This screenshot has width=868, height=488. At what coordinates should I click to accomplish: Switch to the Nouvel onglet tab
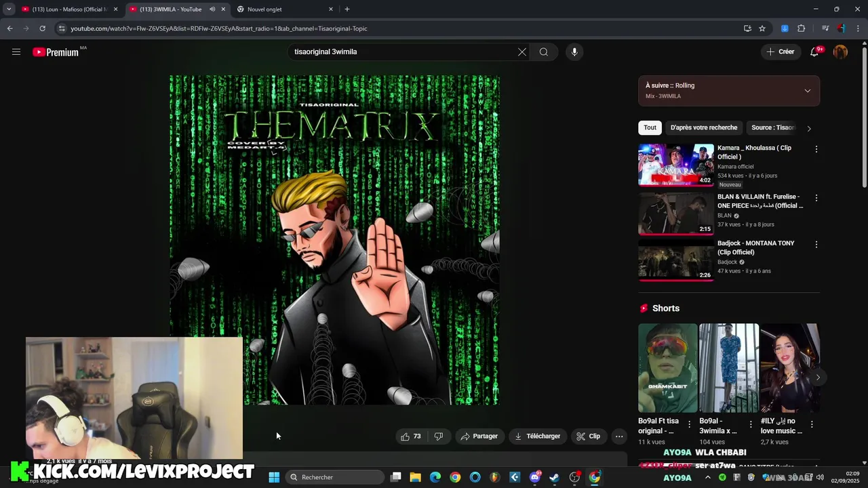pyautogui.click(x=283, y=9)
